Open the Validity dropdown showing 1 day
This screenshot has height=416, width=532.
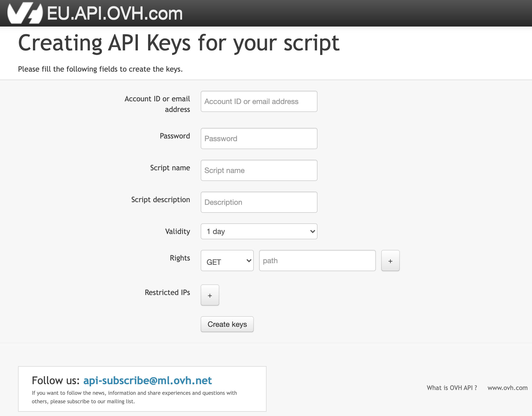point(259,231)
